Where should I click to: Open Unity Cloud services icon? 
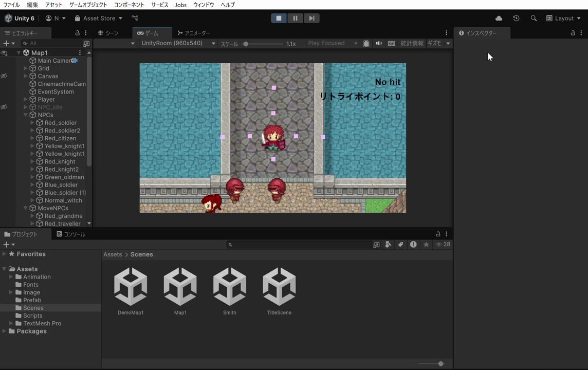coord(499,18)
